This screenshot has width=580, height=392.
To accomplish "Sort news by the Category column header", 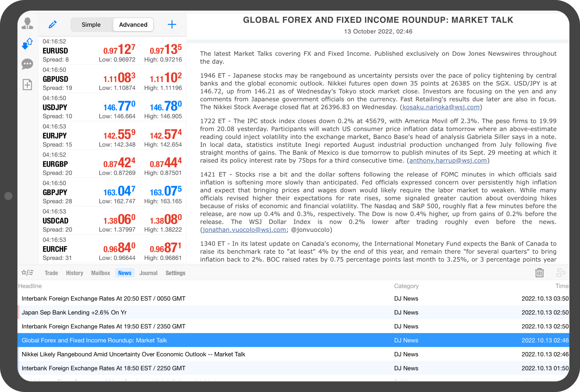I will [x=406, y=286].
